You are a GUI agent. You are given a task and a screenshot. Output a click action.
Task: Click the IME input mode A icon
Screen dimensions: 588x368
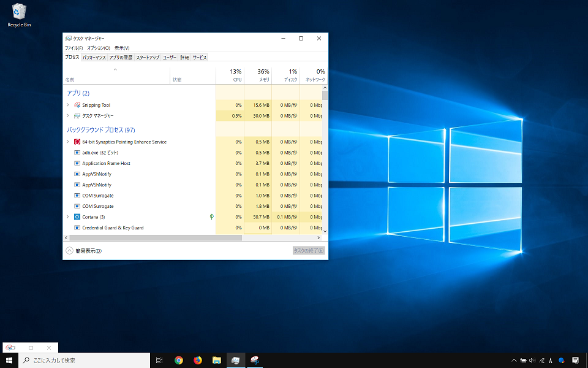click(551, 361)
